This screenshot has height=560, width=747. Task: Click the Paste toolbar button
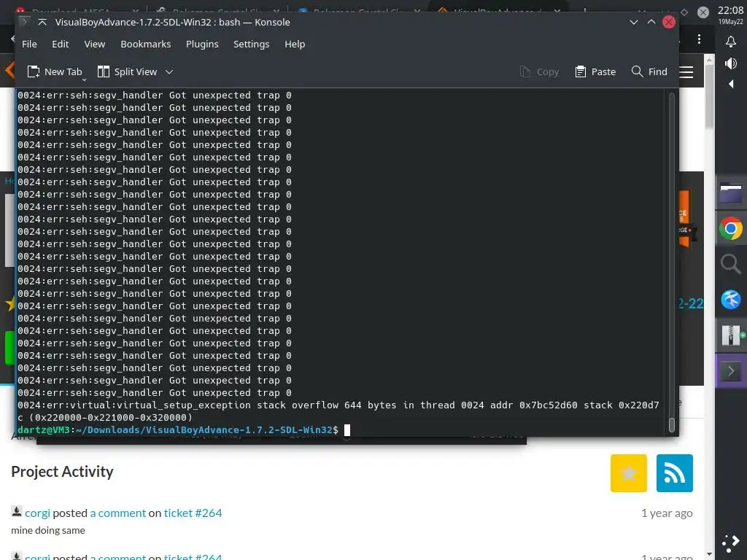point(595,71)
